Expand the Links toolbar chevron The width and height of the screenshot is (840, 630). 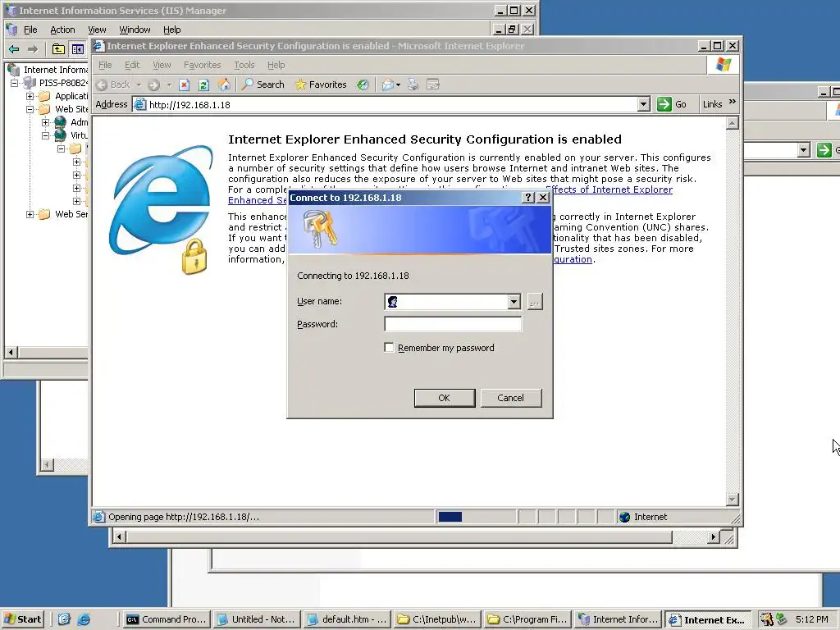click(733, 101)
